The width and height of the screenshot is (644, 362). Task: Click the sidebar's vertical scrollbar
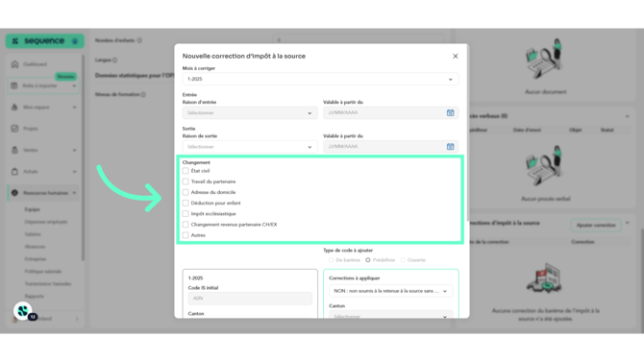[x=83, y=157]
